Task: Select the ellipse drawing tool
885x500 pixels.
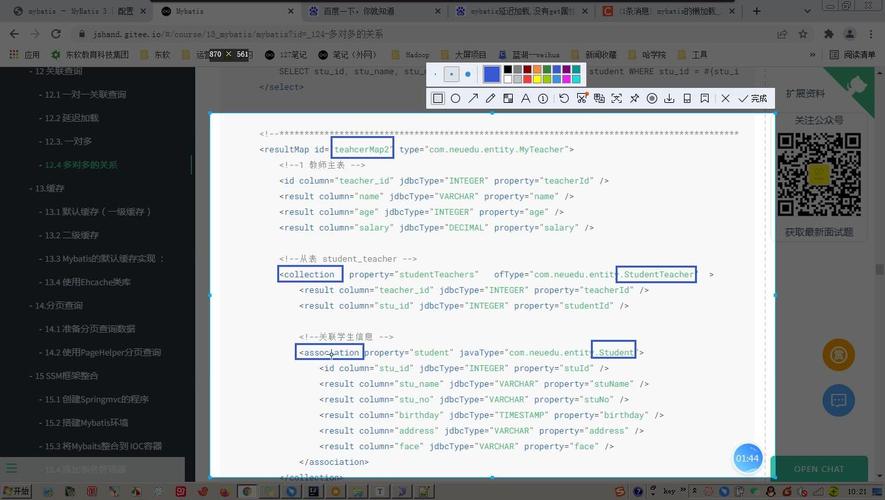Action: click(x=455, y=99)
